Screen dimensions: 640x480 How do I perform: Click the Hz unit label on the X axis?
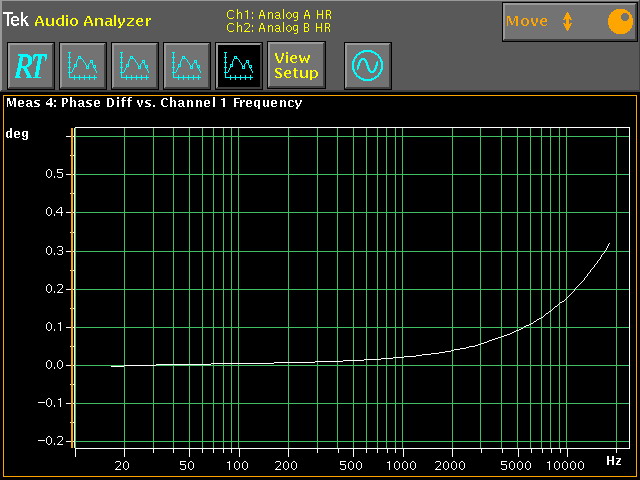point(613,461)
